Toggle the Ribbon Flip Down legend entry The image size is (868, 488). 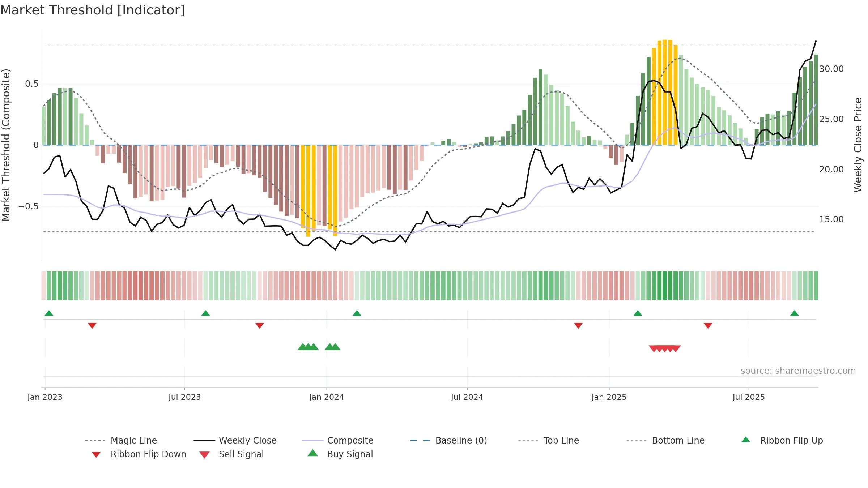tap(139, 454)
